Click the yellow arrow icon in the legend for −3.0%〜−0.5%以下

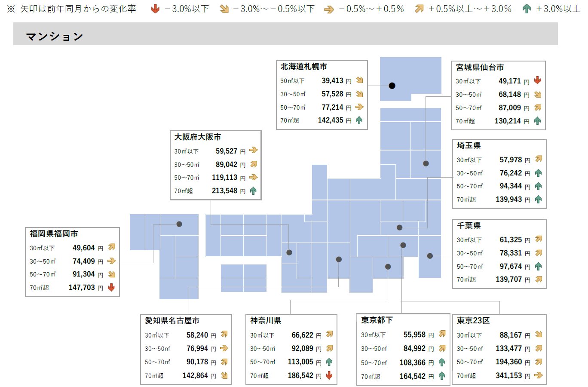tap(223, 8)
